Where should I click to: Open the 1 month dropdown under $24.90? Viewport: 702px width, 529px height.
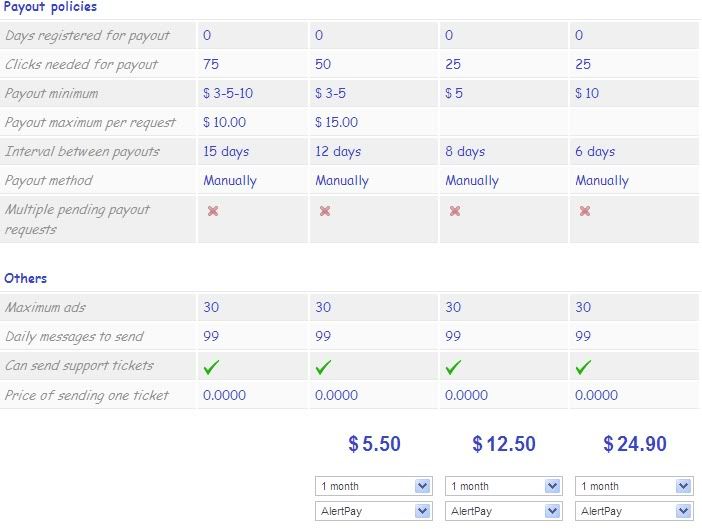[635, 486]
